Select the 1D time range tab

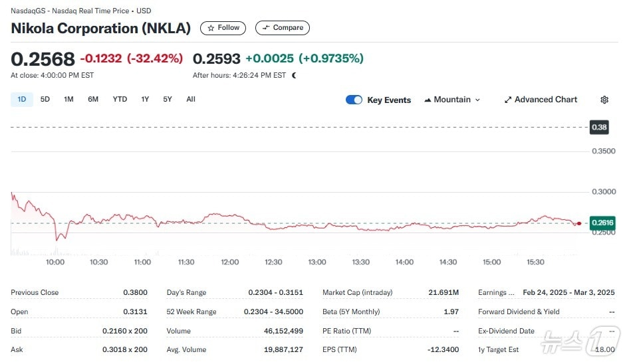[22, 100]
